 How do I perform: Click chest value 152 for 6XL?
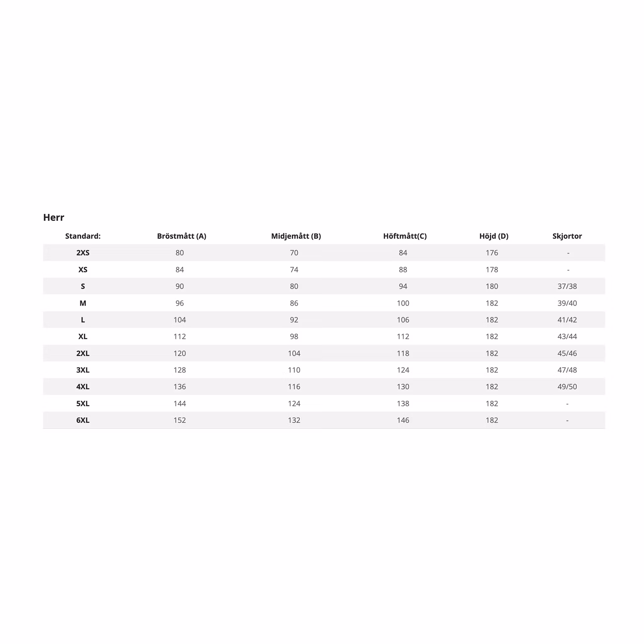click(x=180, y=420)
